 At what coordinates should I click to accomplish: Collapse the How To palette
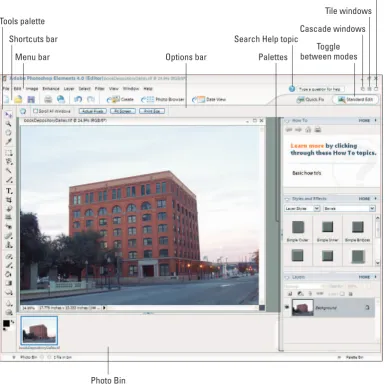point(287,121)
